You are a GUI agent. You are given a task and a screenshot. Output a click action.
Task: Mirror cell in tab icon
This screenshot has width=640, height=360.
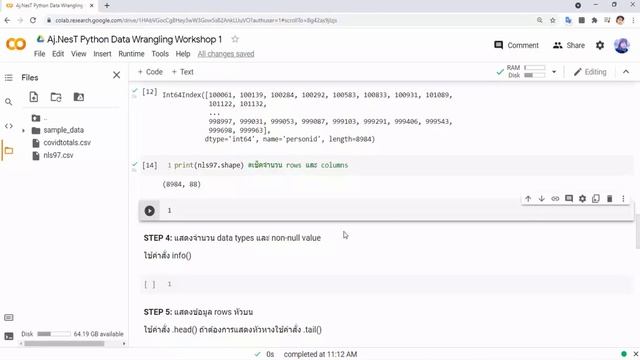pyautogui.click(x=596, y=199)
